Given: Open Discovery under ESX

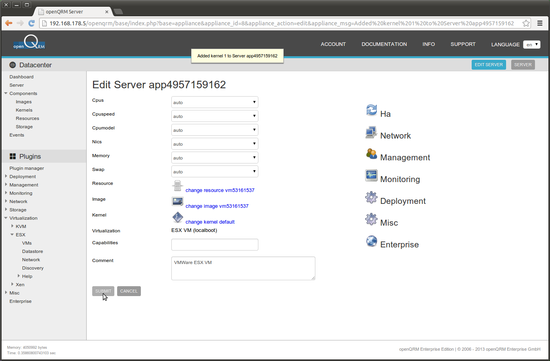Looking at the screenshot, I should click(x=33, y=268).
